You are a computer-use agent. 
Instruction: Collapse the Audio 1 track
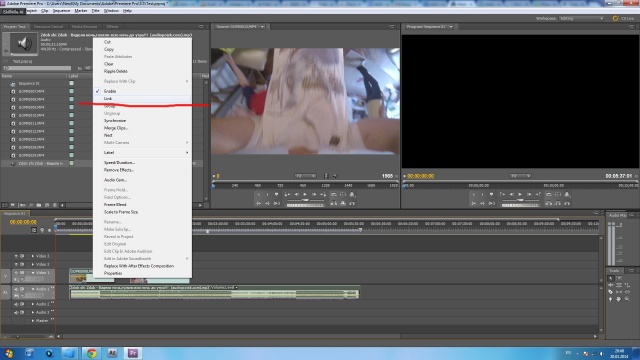33,289
